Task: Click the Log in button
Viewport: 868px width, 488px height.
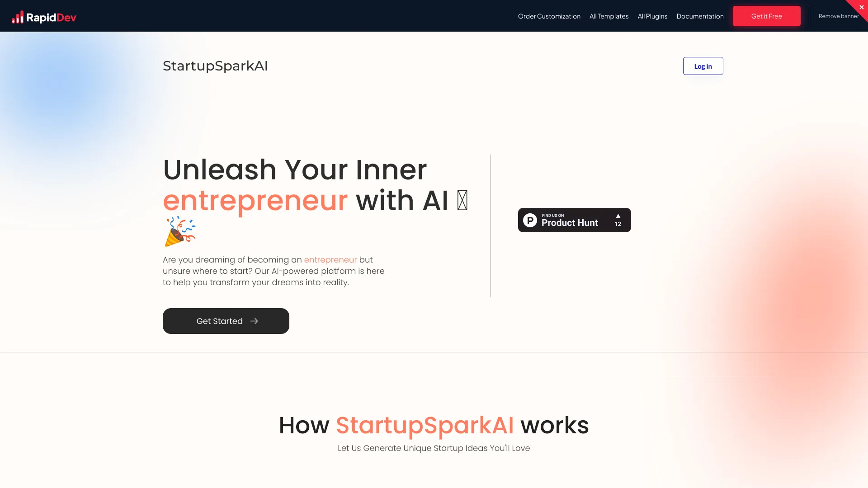Action: pyautogui.click(x=703, y=66)
